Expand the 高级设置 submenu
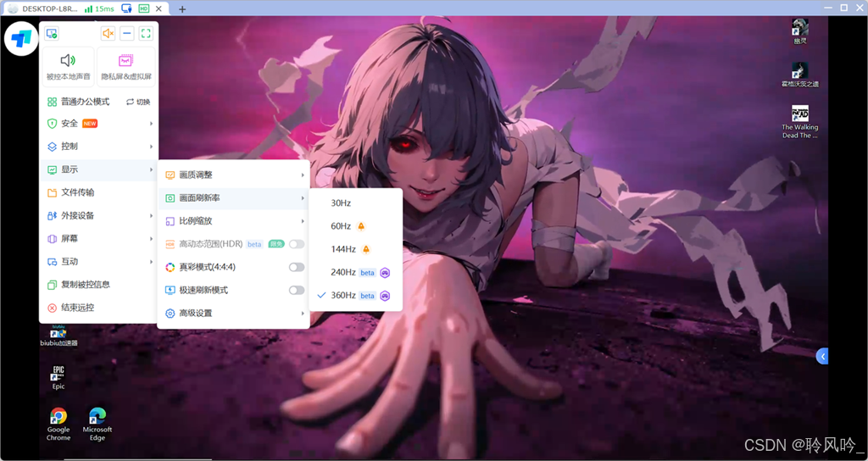This screenshot has height=461, width=868. pyautogui.click(x=234, y=314)
